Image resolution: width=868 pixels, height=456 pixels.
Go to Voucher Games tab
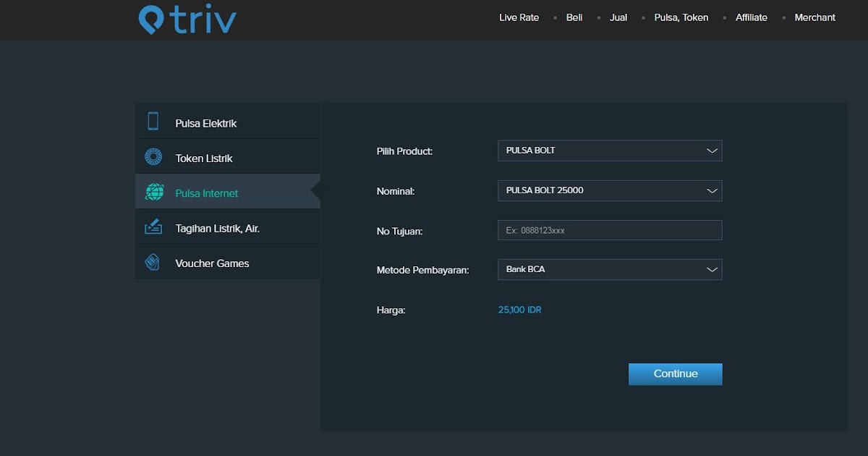(227, 262)
